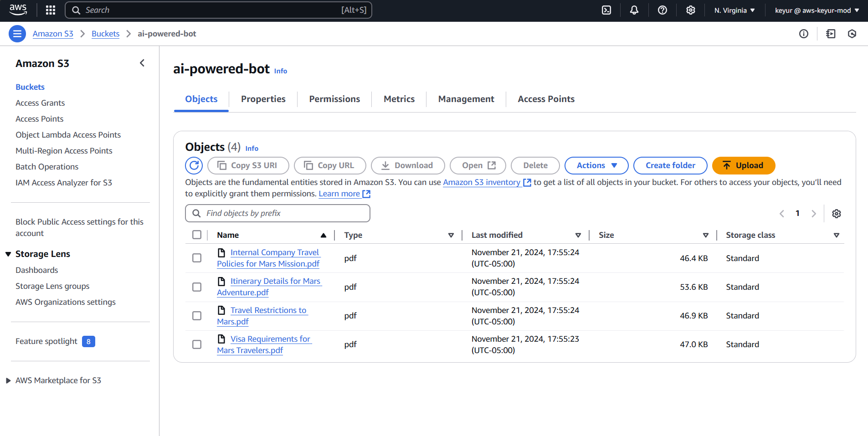Click the info circle icon in breadcrumb bar
The height and width of the screenshot is (436, 868).
[804, 34]
